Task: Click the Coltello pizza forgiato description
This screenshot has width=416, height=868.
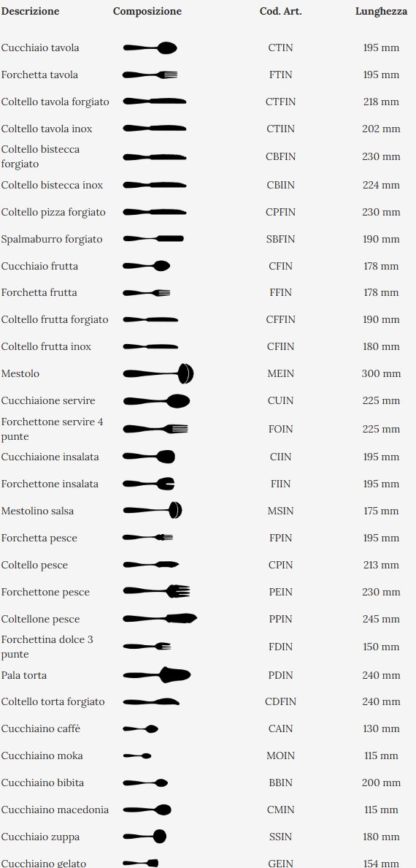Action: 53,212
